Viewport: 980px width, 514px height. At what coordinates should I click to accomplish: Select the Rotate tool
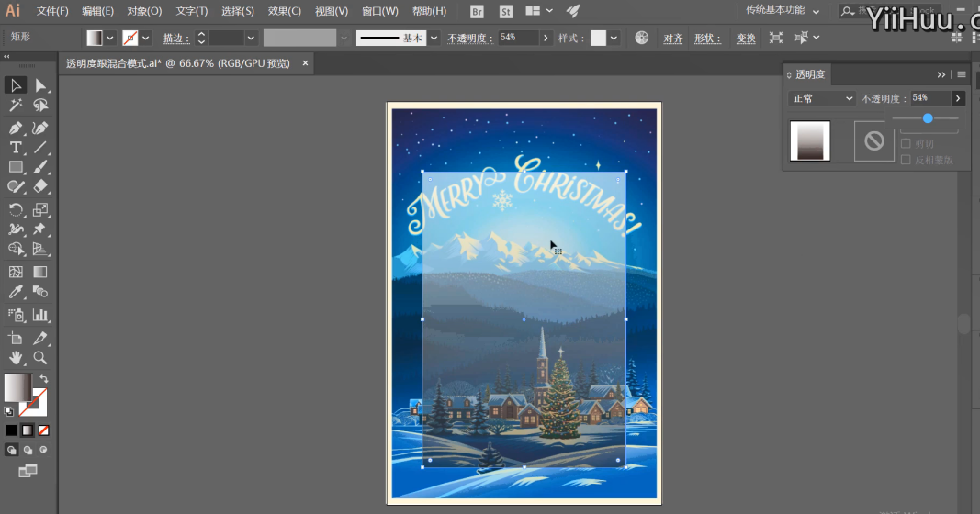(x=16, y=209)
